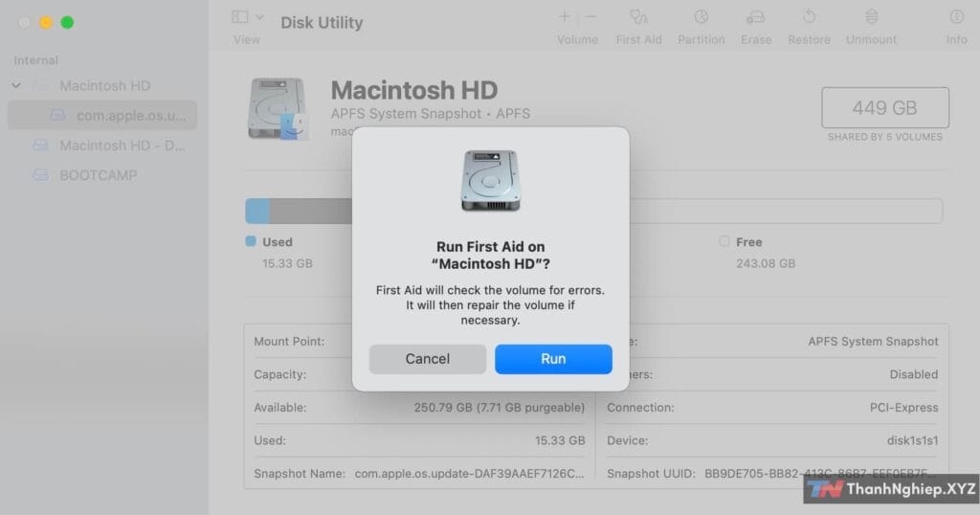Click the Used 15.33 GB table value
This screenshot has width=980, height=515.
[560, 440]
